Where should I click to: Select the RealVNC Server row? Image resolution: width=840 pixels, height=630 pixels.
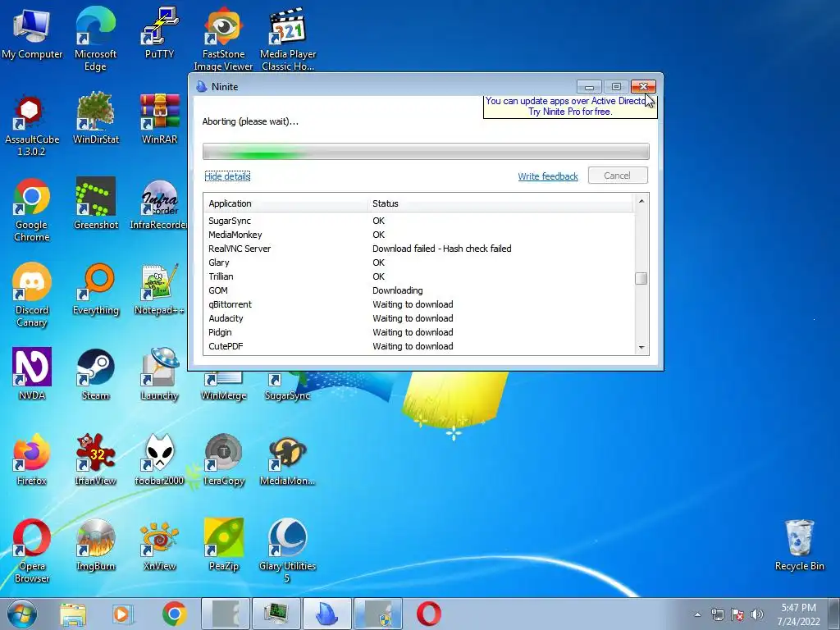[419, 249]
